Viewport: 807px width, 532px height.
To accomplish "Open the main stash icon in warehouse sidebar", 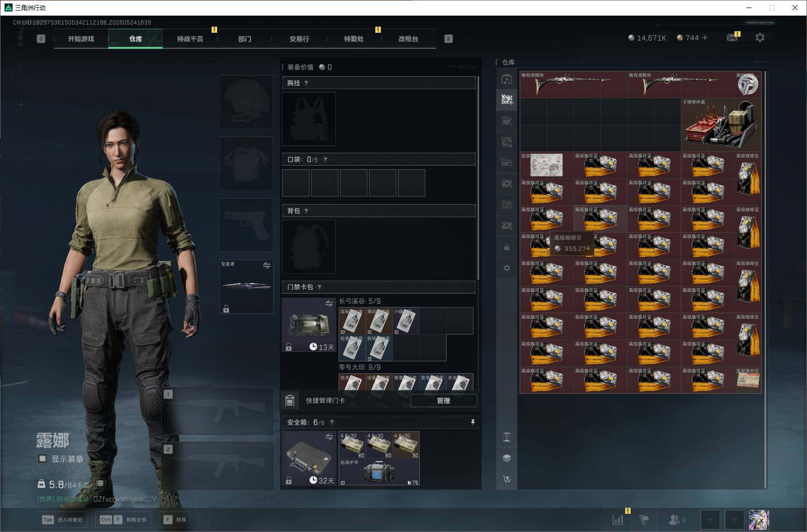I will (507, 79).
